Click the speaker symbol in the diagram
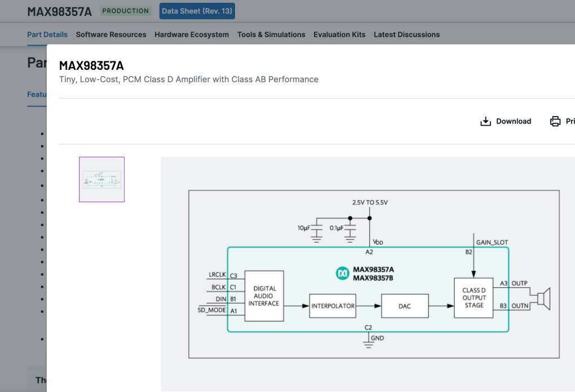Screen dimensions: 575x392 click(543, 298)
